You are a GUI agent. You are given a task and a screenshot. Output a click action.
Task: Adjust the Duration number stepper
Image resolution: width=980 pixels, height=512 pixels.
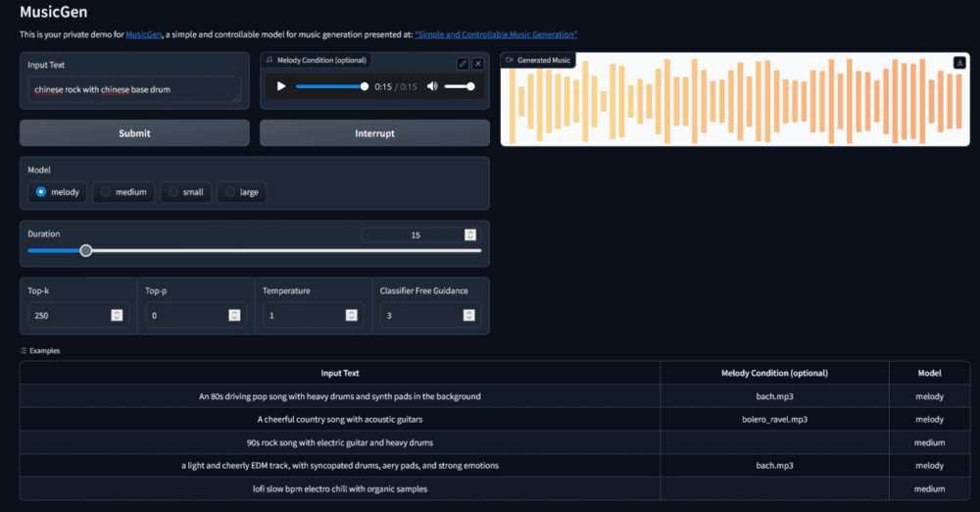click(x=470, y=234)
